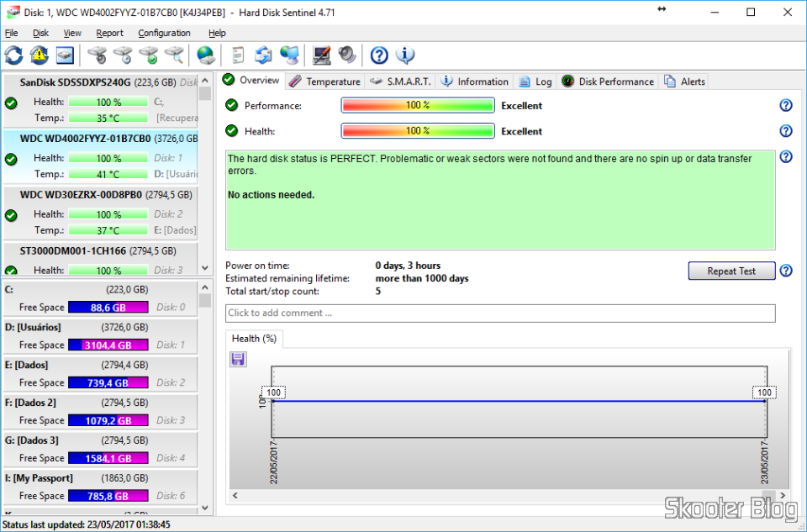Click the Hard Disk Sentinel title bar icon

13,13
